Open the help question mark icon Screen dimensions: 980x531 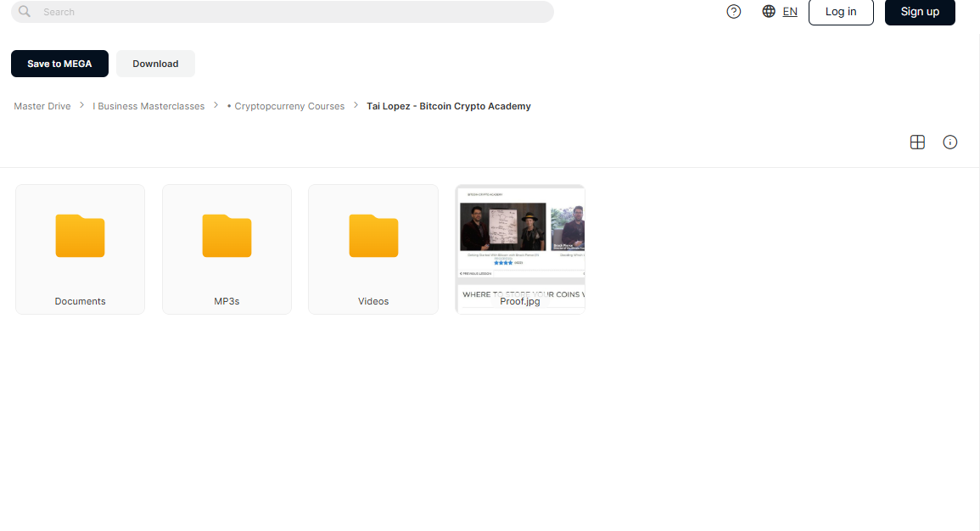tap(734, 11)
